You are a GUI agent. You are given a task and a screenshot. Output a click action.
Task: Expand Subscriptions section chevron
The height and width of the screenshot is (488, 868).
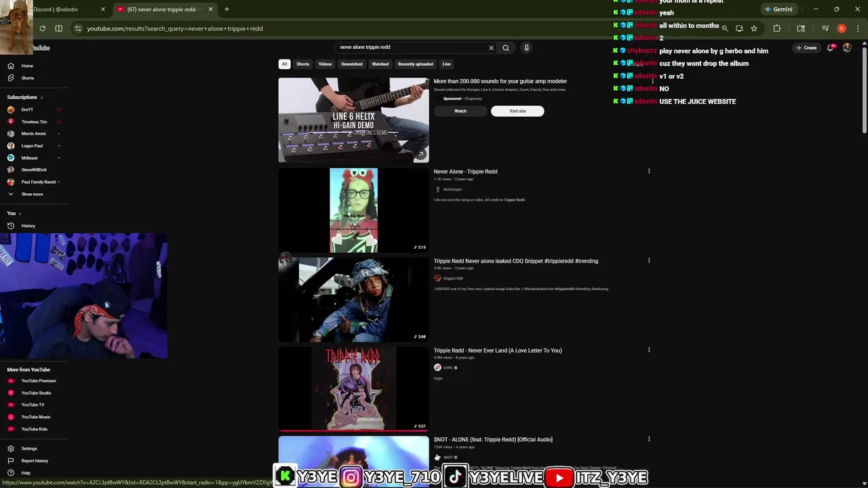click(x=41, y=98)
